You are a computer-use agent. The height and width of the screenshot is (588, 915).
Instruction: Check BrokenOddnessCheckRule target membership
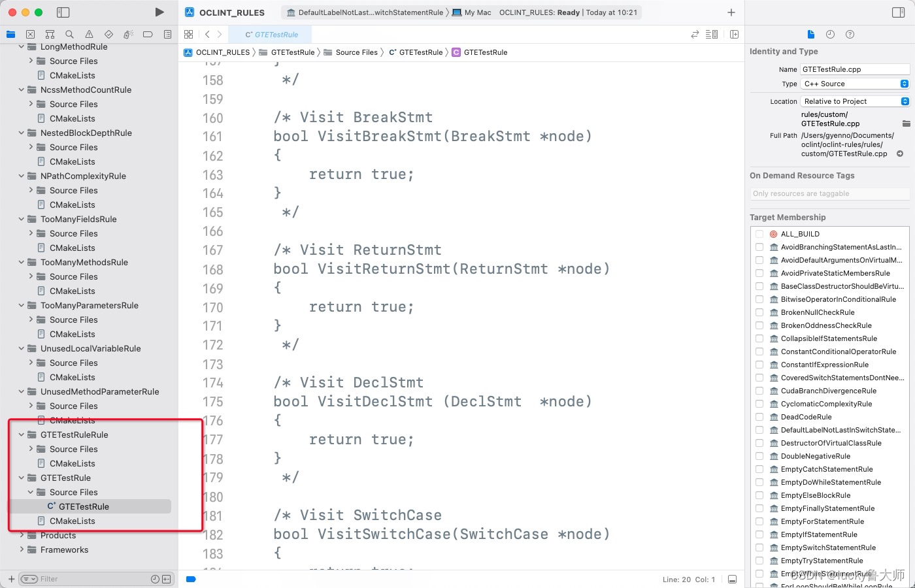click(x=759, y=325)
